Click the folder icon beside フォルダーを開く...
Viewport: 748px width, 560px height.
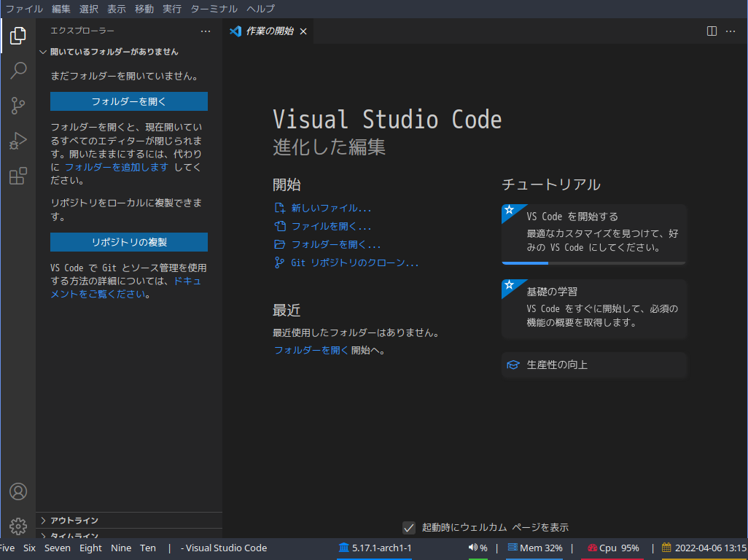click(279, 244)
